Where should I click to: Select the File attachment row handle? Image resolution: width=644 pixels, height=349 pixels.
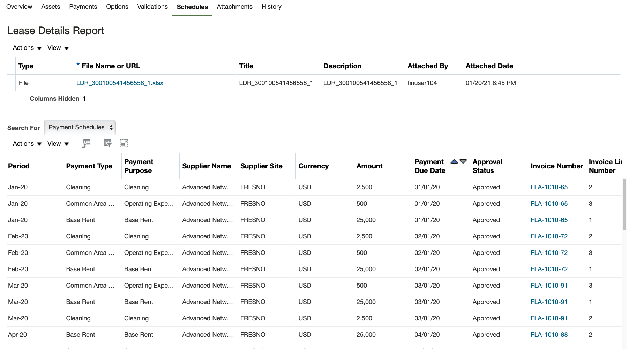click(11, 83)
